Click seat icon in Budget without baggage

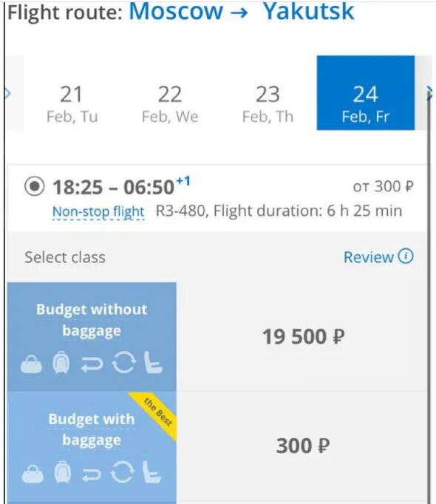click(153, 362)
